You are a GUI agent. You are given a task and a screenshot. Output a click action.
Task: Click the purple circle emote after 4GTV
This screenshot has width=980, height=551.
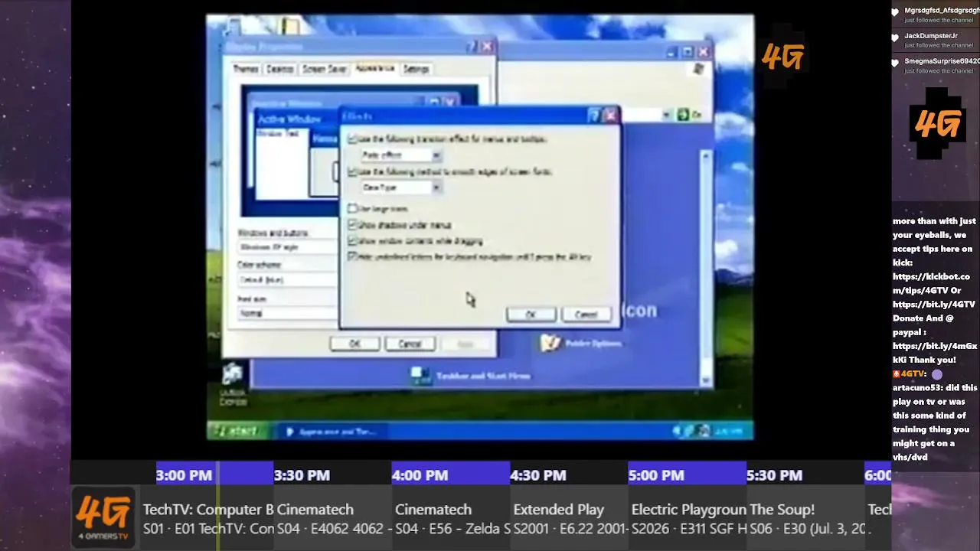(x=937, y=374)
